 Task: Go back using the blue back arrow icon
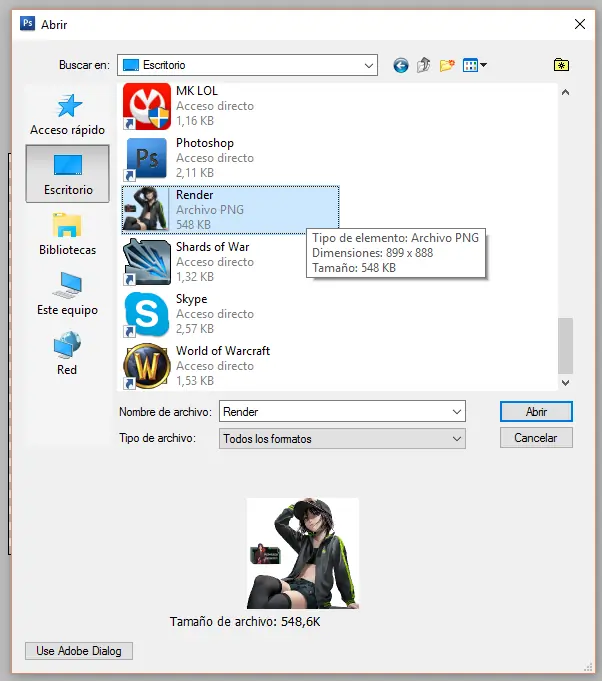[x=400, y=65]
